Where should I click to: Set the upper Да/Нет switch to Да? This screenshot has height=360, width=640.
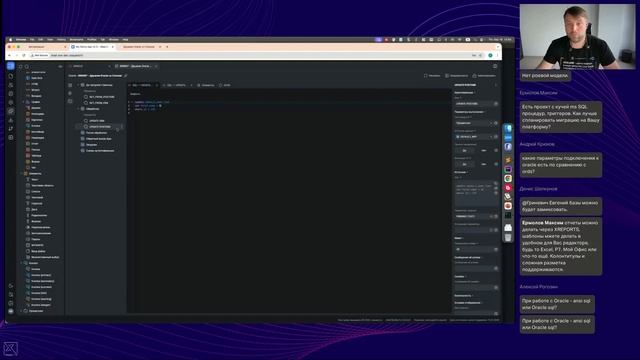click(464, 151)
